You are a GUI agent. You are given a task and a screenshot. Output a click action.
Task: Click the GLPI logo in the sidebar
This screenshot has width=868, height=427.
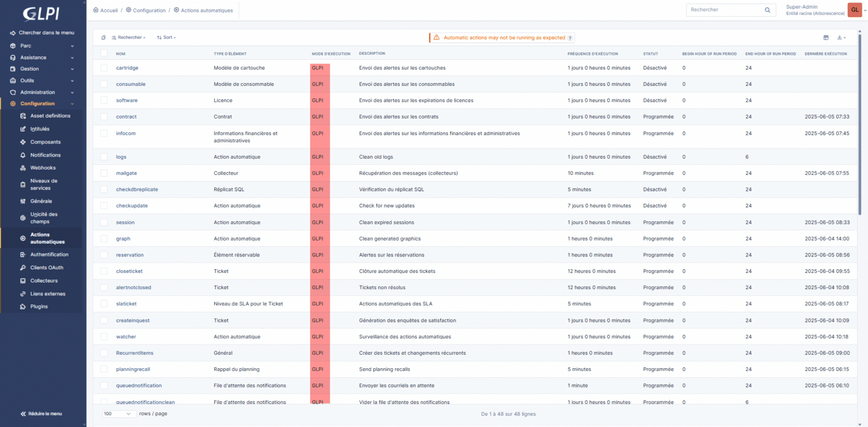tap(41, 14)
